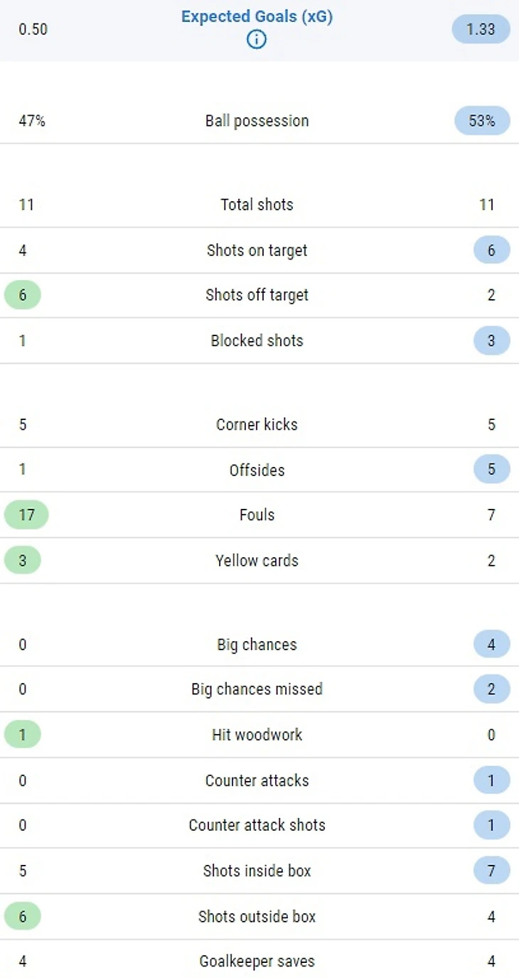The height and width of the screenshot is (980, 519).
Task: Select the Corner kicks row label
Action: [x=257, y=424]
